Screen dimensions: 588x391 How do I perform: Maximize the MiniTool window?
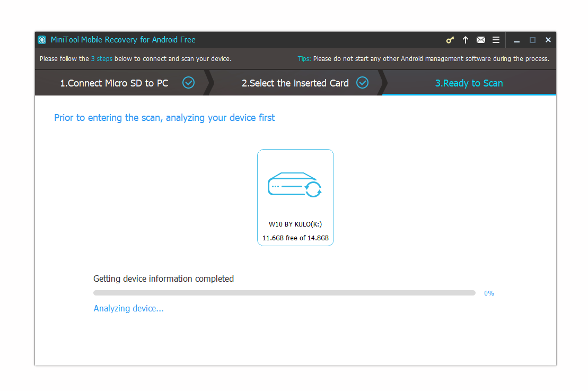click(x=532, y=40)
